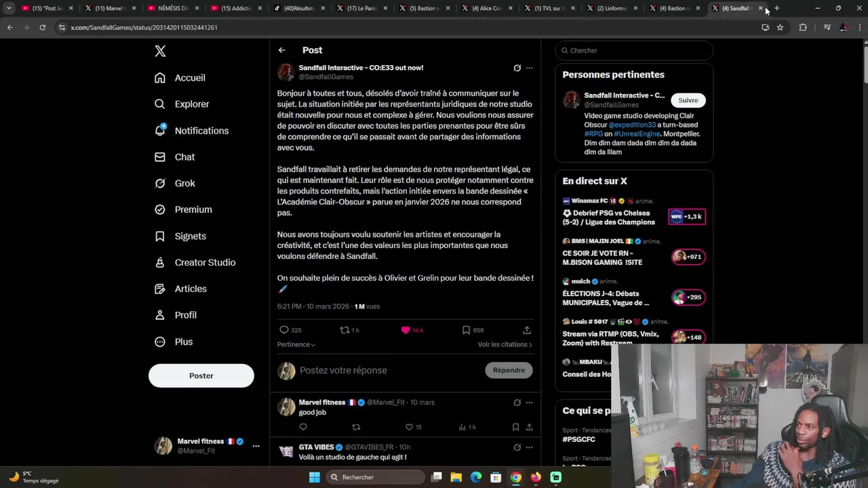
Task: Click the Poster button
Action: coord(201,375)
